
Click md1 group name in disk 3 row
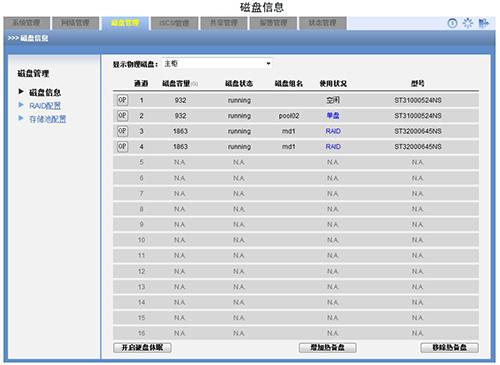(x=289, y=131)
